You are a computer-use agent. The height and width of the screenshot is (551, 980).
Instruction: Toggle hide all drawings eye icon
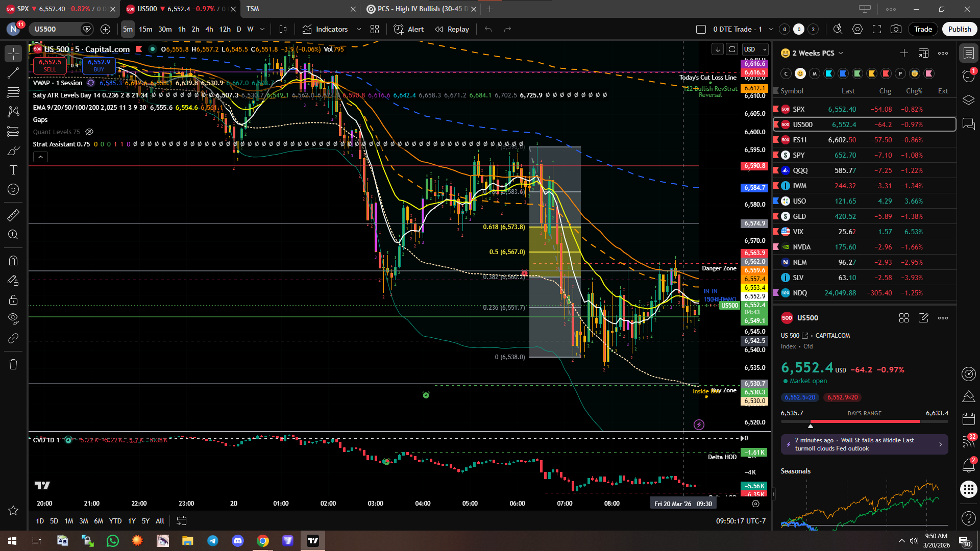click(x=13, y=318)
